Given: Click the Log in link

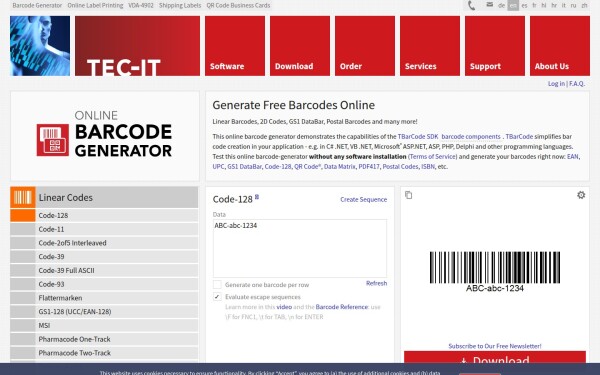Looking at the screenshot, I should pos(556,83).
